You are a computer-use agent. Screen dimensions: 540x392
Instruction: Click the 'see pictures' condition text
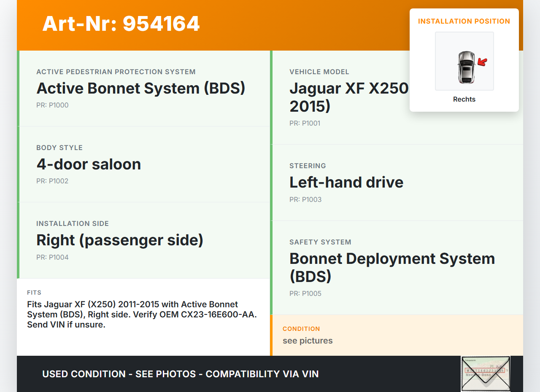pos(308,341)
